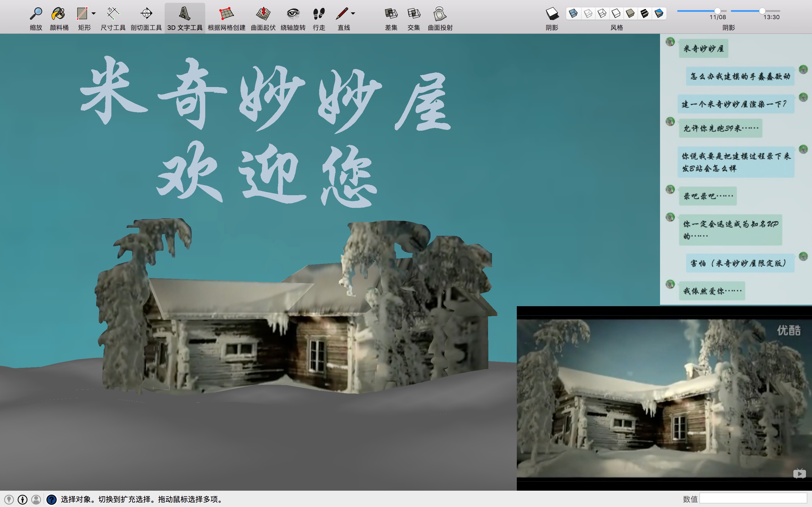Switch to monochrome face style
The width and height of the screenshot is (812, 507).
point(659,14)
